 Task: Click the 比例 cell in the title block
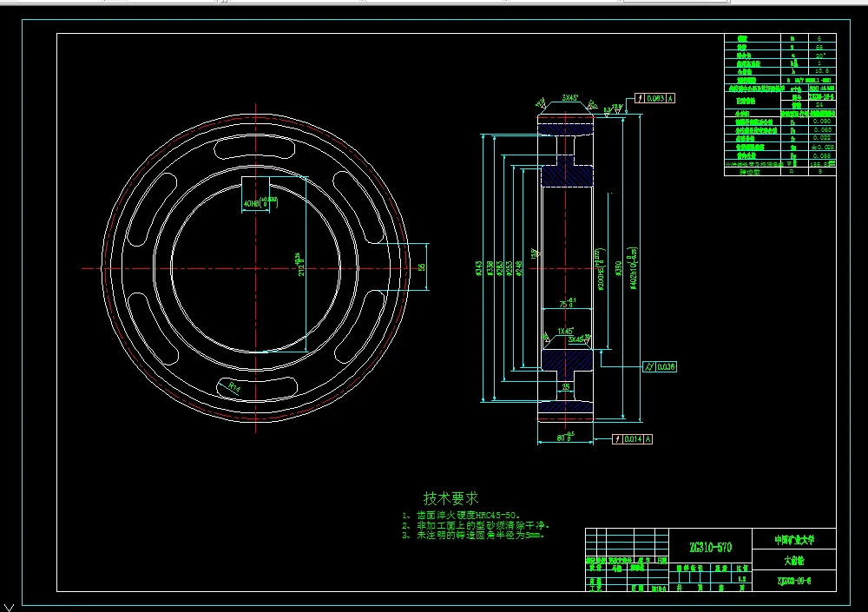point(741,568)
